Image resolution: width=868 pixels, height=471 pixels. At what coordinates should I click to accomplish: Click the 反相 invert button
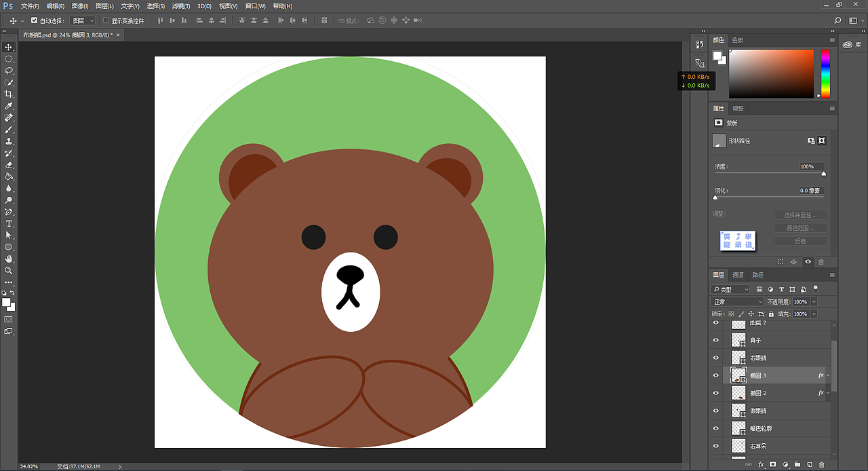click(800, 241)
